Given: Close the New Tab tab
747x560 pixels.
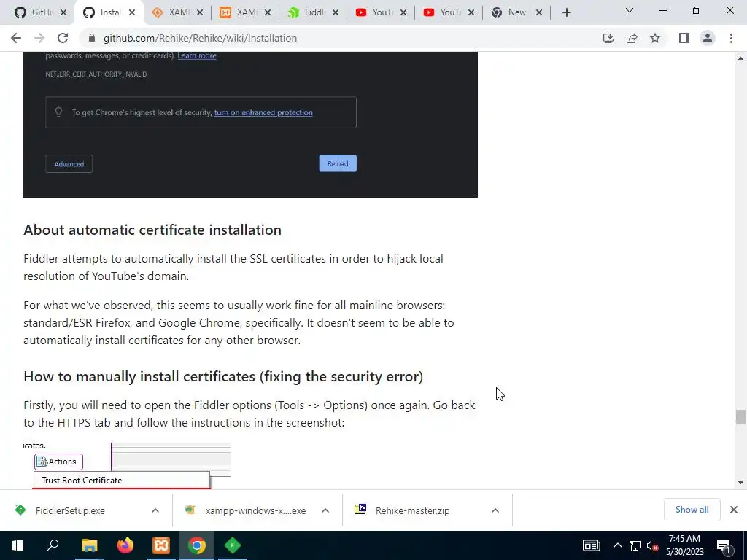Looking at the screenshot, I should point(539,13).
